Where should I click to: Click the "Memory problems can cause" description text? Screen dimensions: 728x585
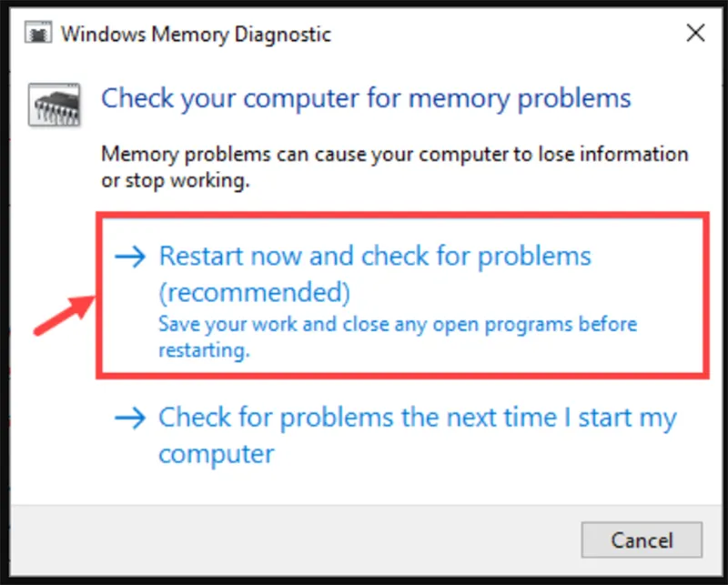[x=394, y=155]
